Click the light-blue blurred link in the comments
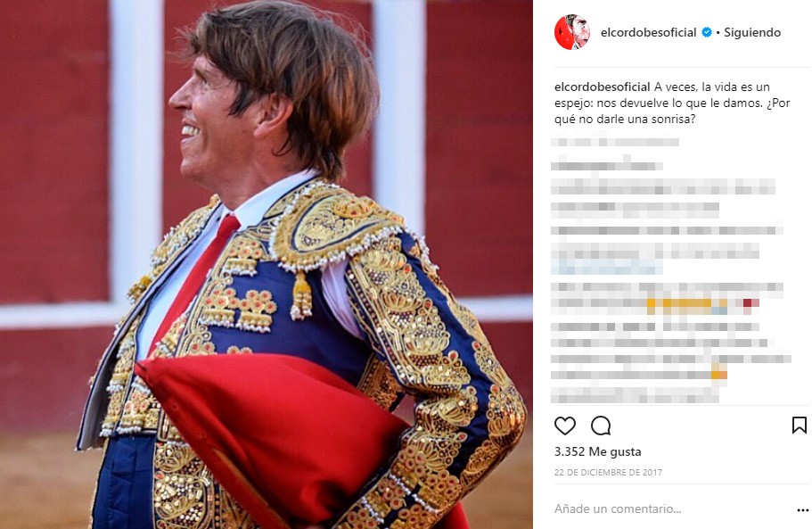 (x=607, y=269)
